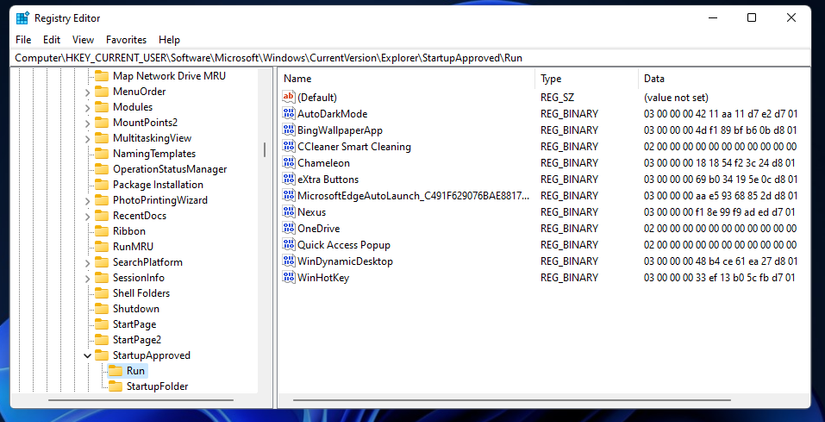Open the View menu

(83, 39)
